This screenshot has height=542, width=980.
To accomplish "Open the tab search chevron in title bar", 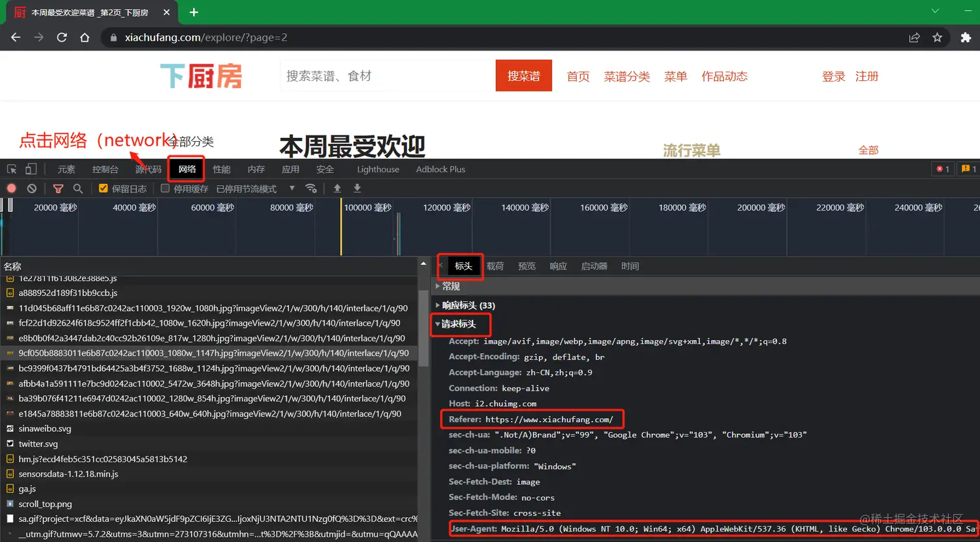I will [x=935, y=11].
